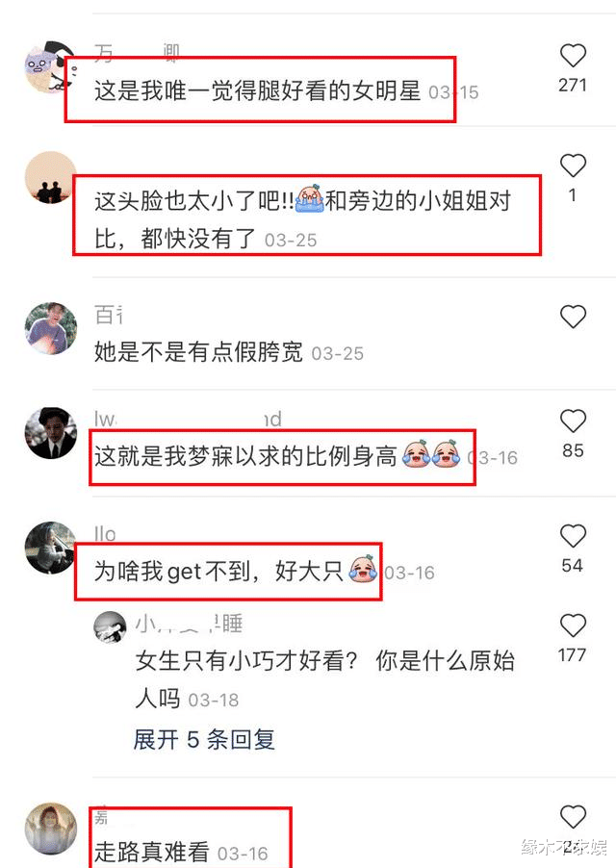Like the 她是不是有点假胯宽 comment
This screenshot has width=616, height=868.
(x=573, y=317)
